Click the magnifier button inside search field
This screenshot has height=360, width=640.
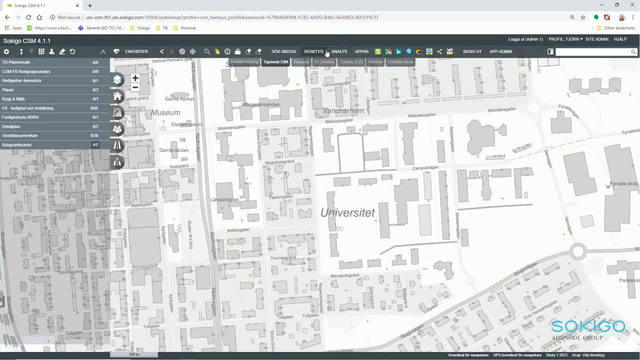pyautogui.click(x=633, y=52)
